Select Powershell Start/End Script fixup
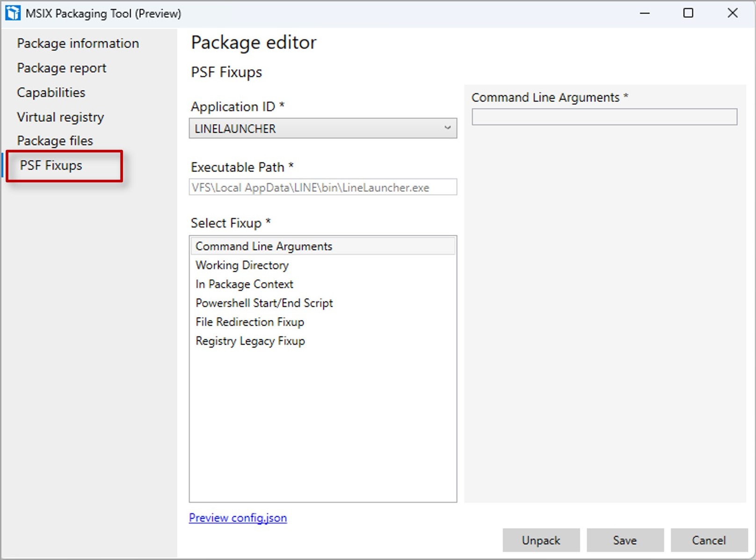 tap(264, 303)
